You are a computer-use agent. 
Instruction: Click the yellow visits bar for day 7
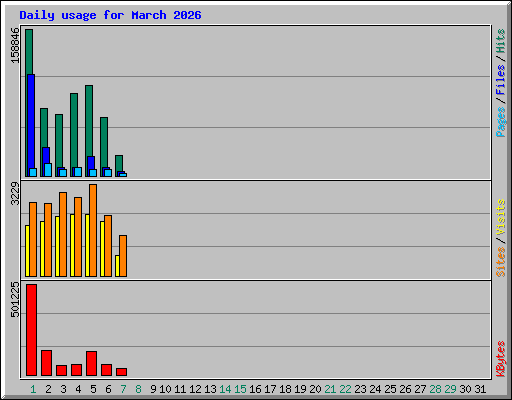coord(117,266)
